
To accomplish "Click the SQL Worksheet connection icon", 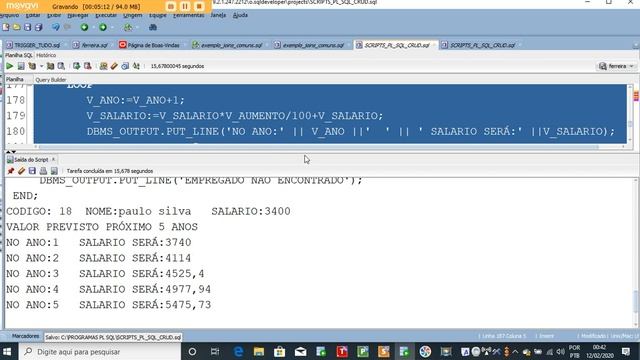I will point(128,27).
